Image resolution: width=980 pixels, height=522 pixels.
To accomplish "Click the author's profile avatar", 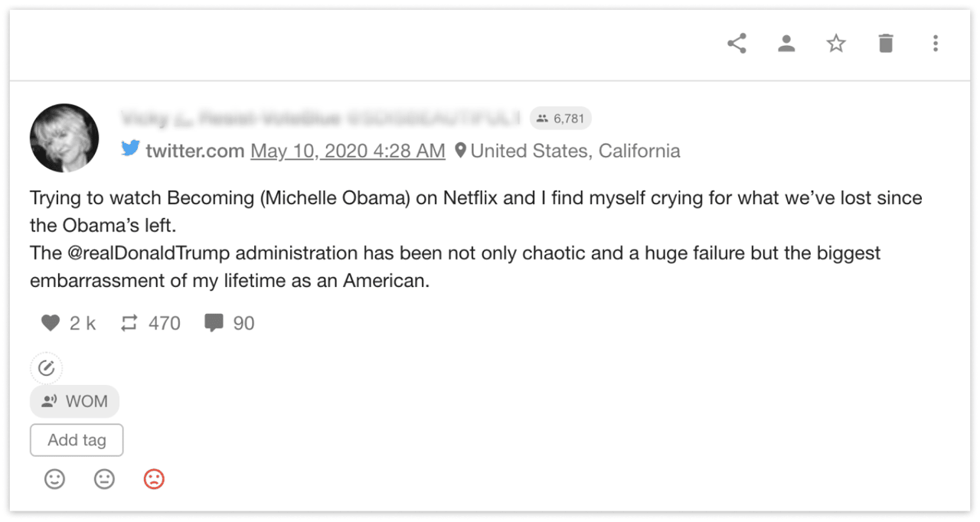I will point(64,139).
